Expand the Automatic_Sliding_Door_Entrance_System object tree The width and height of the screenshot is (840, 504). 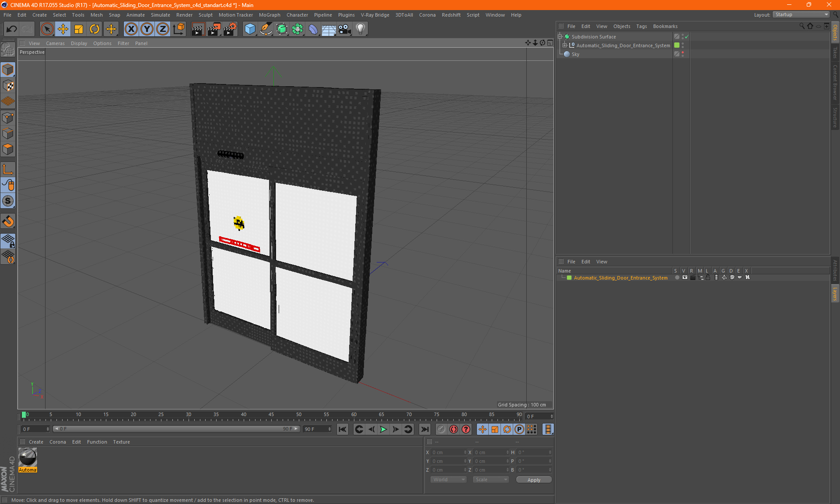coord(565,45)
